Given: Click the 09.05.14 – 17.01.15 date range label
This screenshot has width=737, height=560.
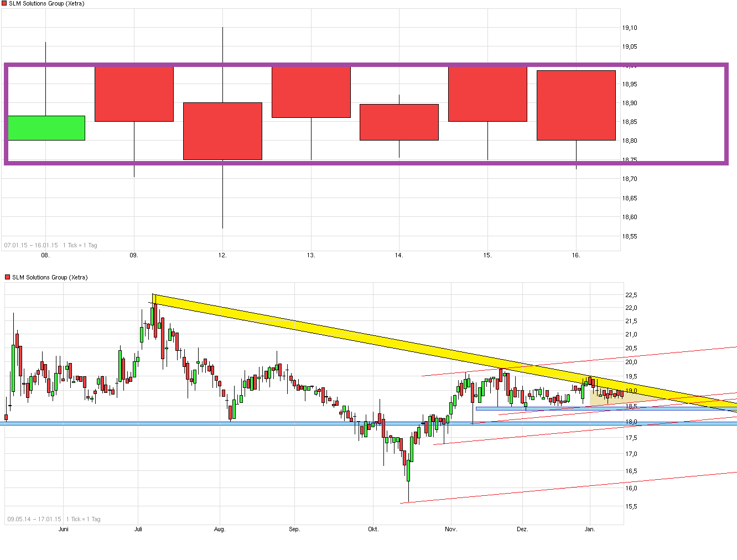Looking at the screenshot, I should (34, 519).
